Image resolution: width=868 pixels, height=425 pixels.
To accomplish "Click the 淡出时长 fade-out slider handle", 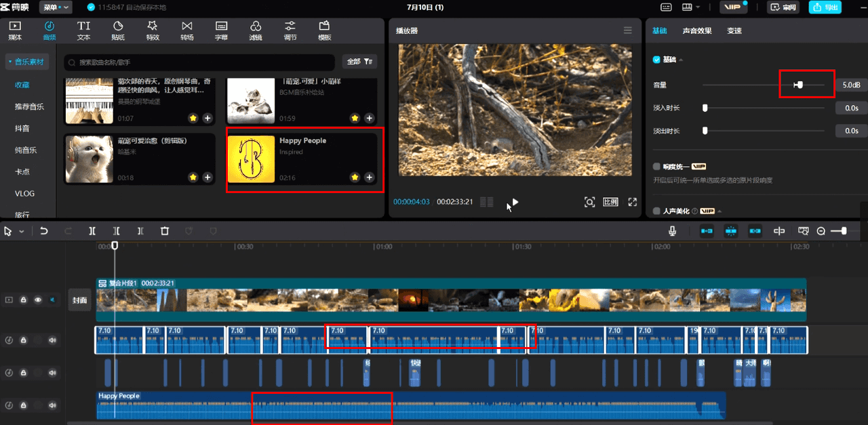I will pyautogui.click(x=705, y=130).
